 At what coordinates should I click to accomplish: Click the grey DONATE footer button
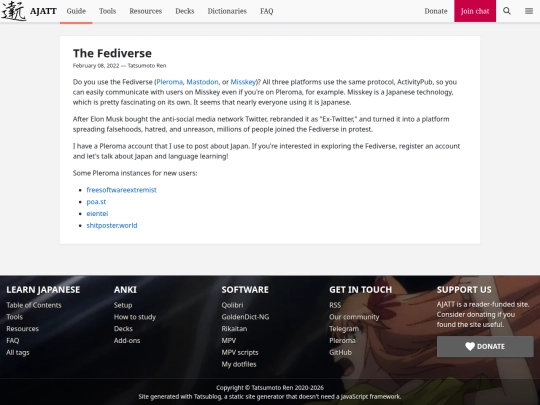coord(485,346)
